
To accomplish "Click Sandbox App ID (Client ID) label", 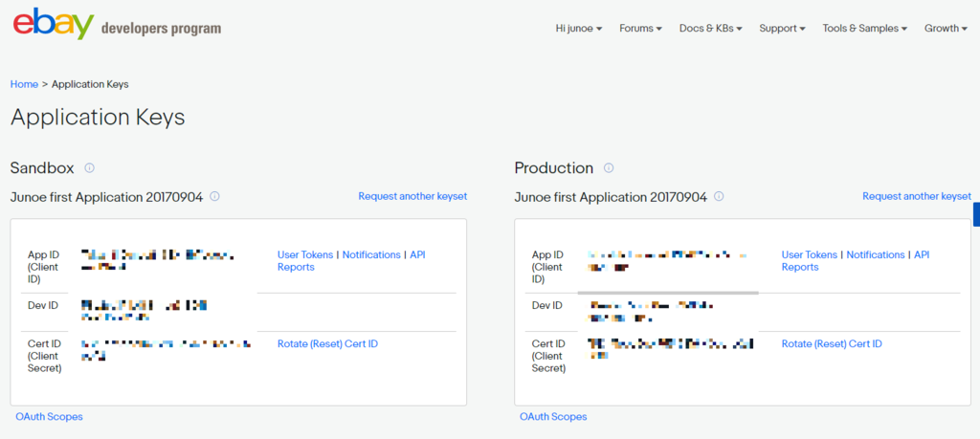I will (42, 267).
